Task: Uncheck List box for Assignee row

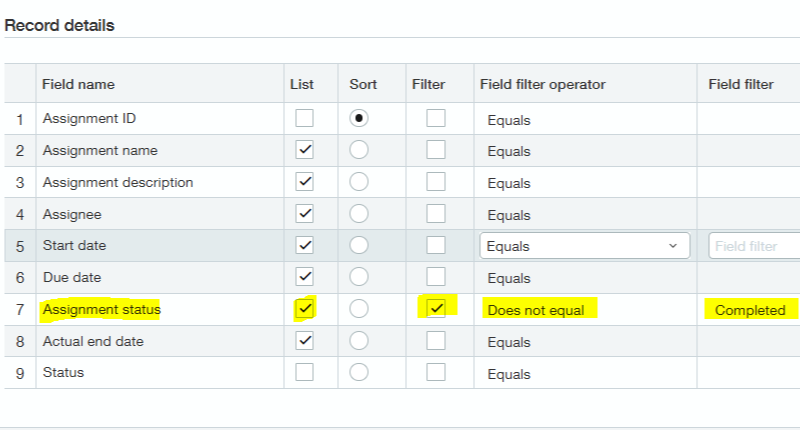Action: pyautogui.click(x=305, y=214)
